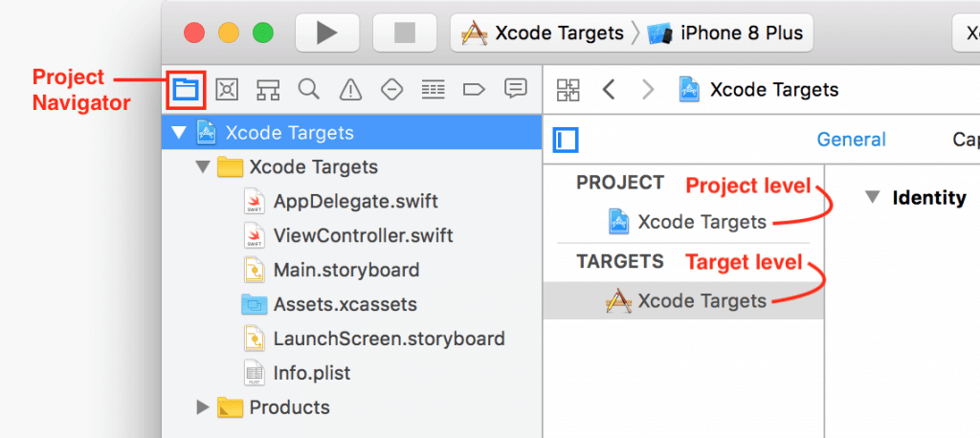Open the Report navigator speech bubble

click(x=516, y=89)
